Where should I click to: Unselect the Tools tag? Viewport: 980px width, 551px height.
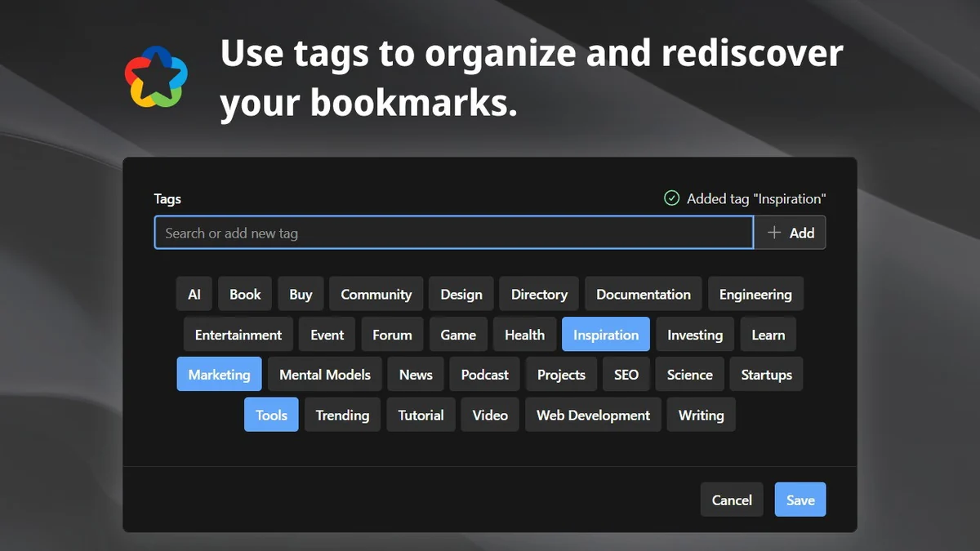click(271, 415)
